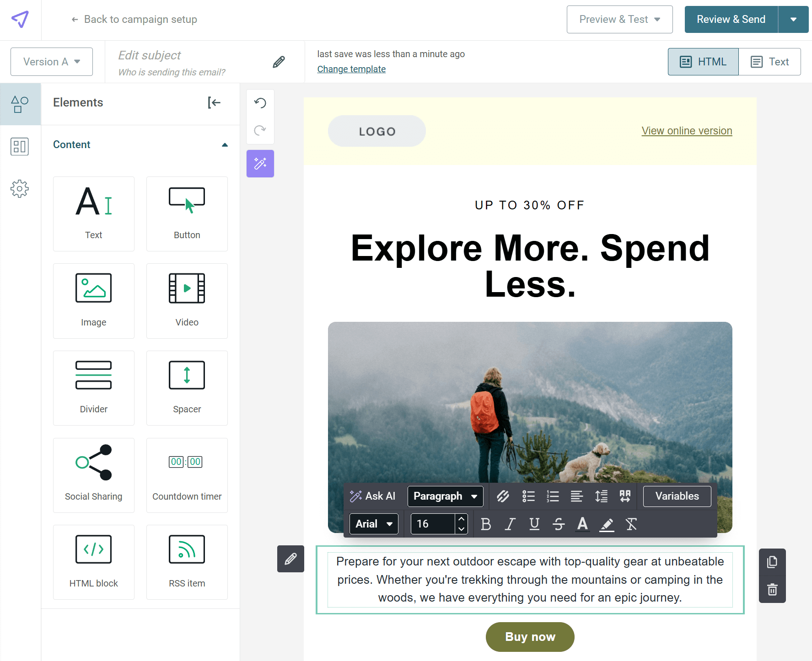Insert a bulleted list

528,496
